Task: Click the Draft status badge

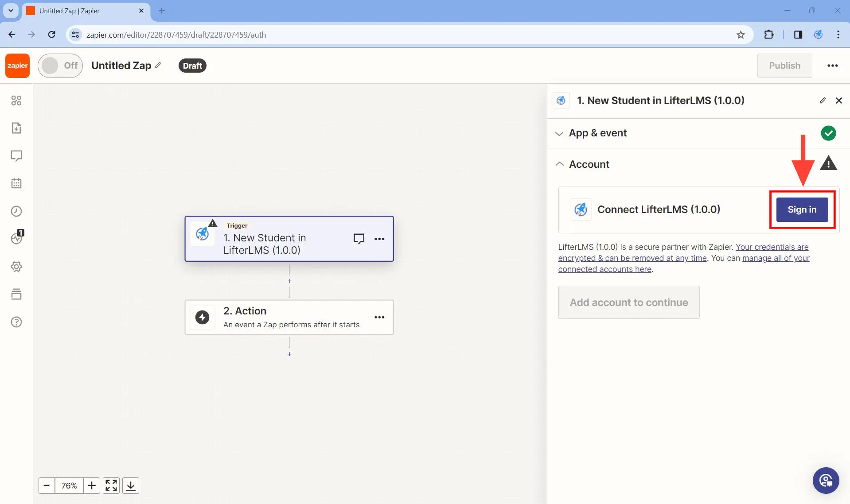Action: point(192,66)
